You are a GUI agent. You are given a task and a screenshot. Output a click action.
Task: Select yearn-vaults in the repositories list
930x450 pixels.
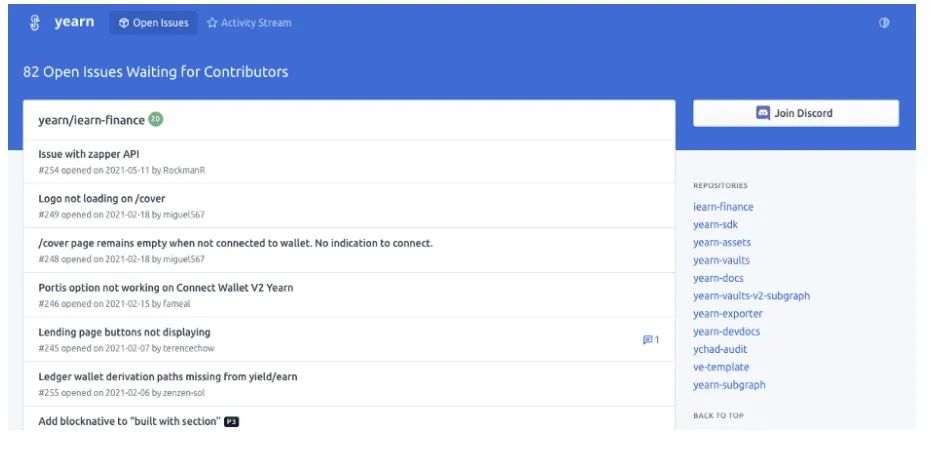click(x=721, y=260)
